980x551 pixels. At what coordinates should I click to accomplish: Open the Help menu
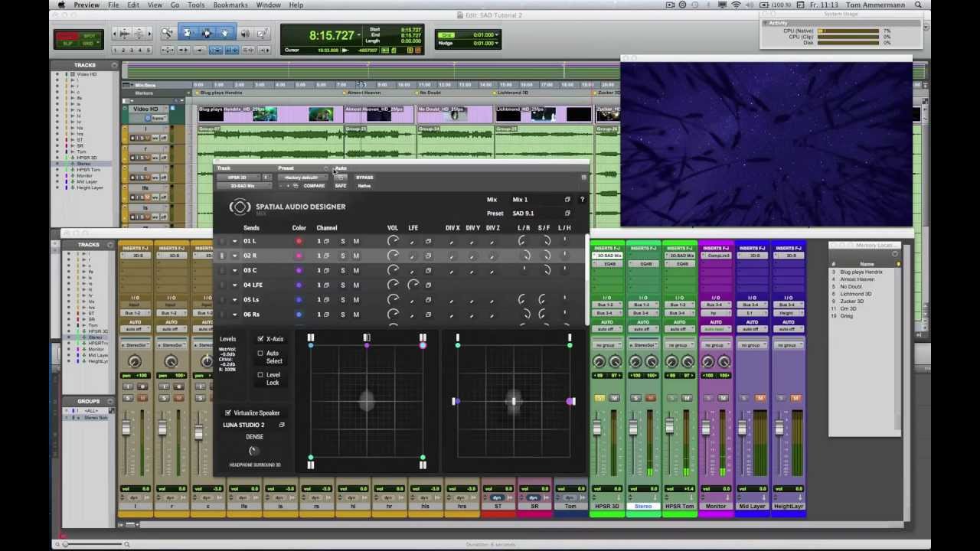[x=296, y=5]
